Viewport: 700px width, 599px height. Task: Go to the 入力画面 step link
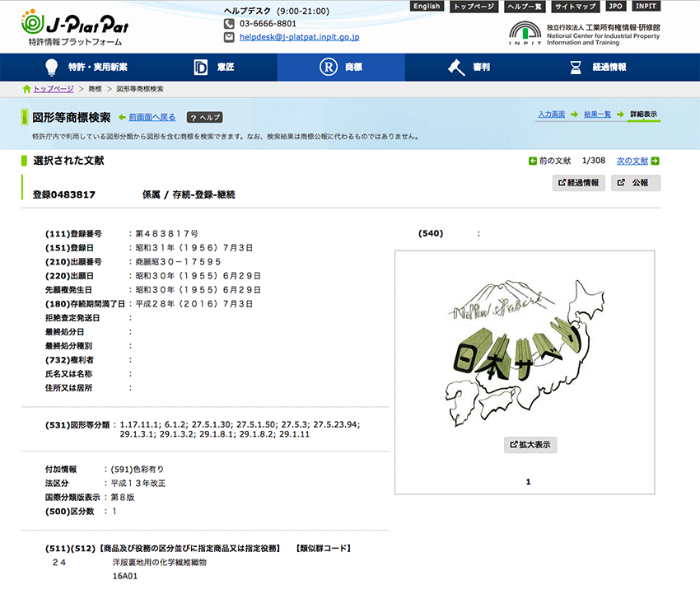click(x=552, y=115)
